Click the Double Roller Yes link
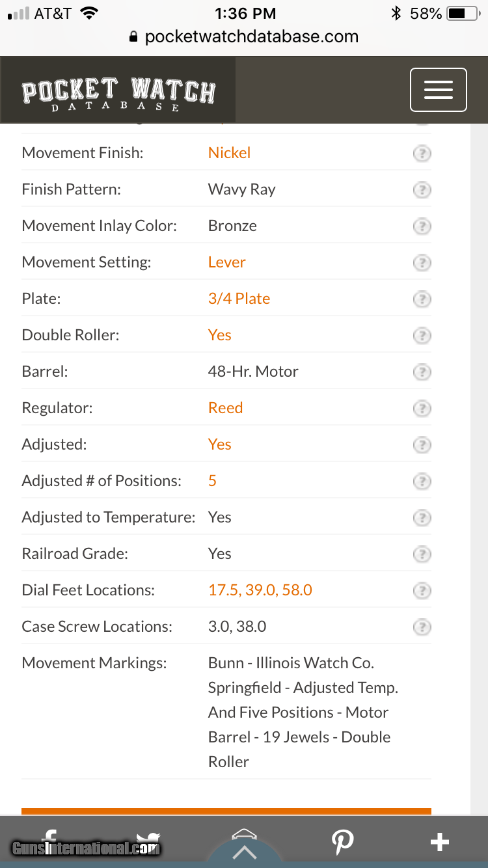This screenshot has height=868, width=488. click(x=219, y=335)
